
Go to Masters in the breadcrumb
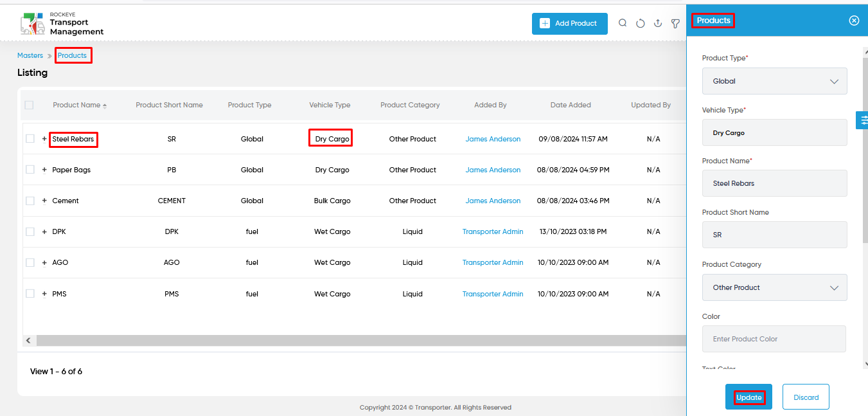30,55
